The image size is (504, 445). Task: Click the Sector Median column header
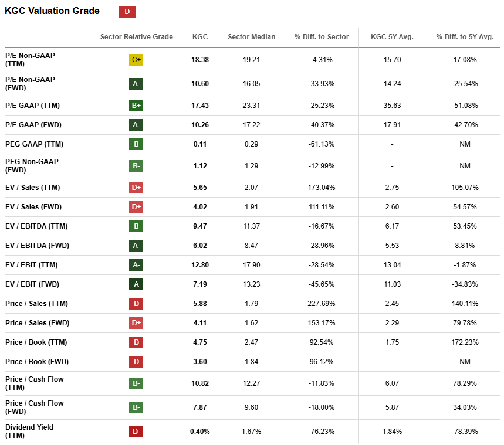251,36
